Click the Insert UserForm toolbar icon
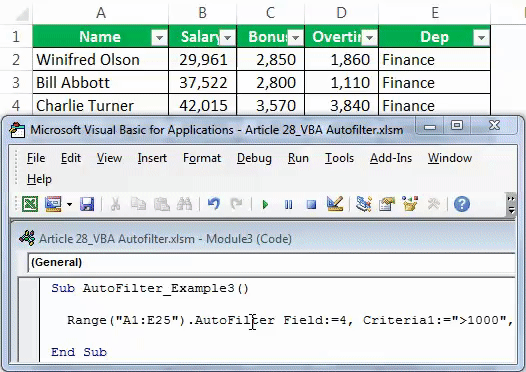Viewport: 526px width, 372px height. pyautogui.click(x=53, y=204)
